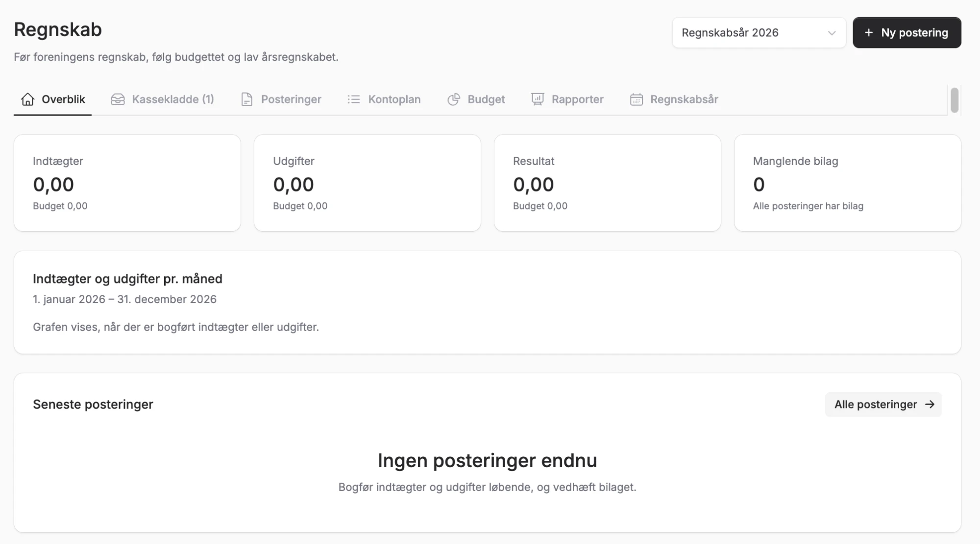
Task: Click the 'Regnskab' page title
Action: point(58,29)
